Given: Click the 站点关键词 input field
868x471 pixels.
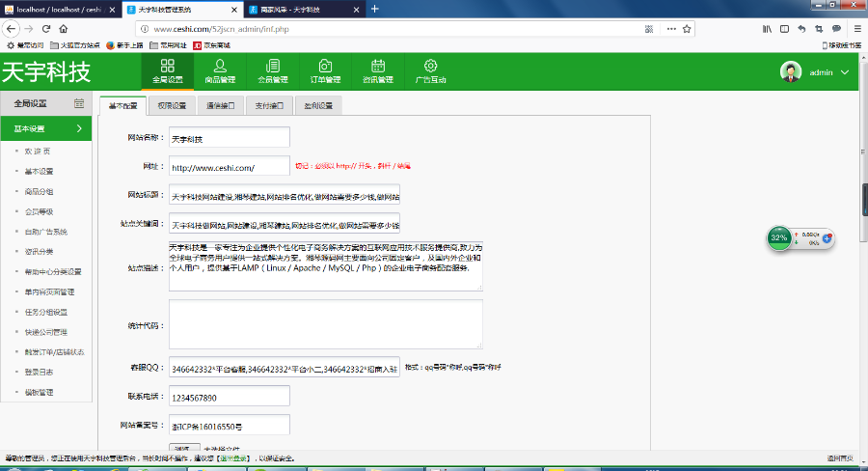Looking at the screenshot, I should [x=284, y=224].
